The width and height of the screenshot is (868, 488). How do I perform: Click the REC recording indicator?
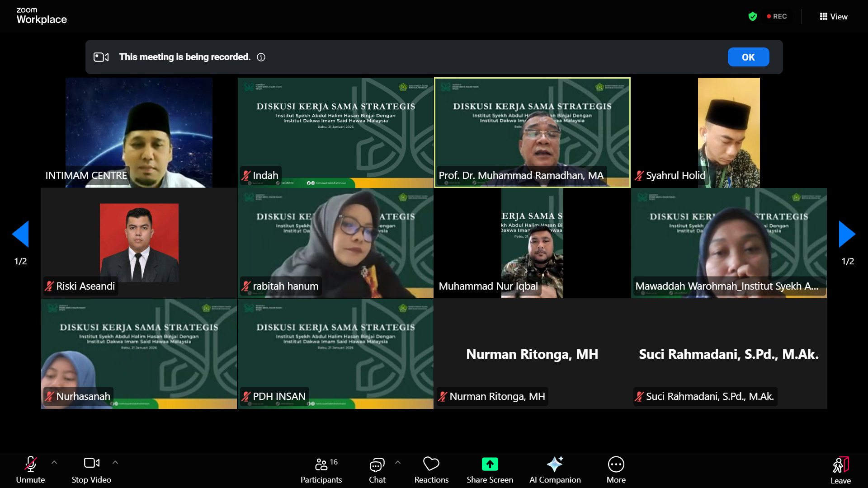(x=776, y=16)
